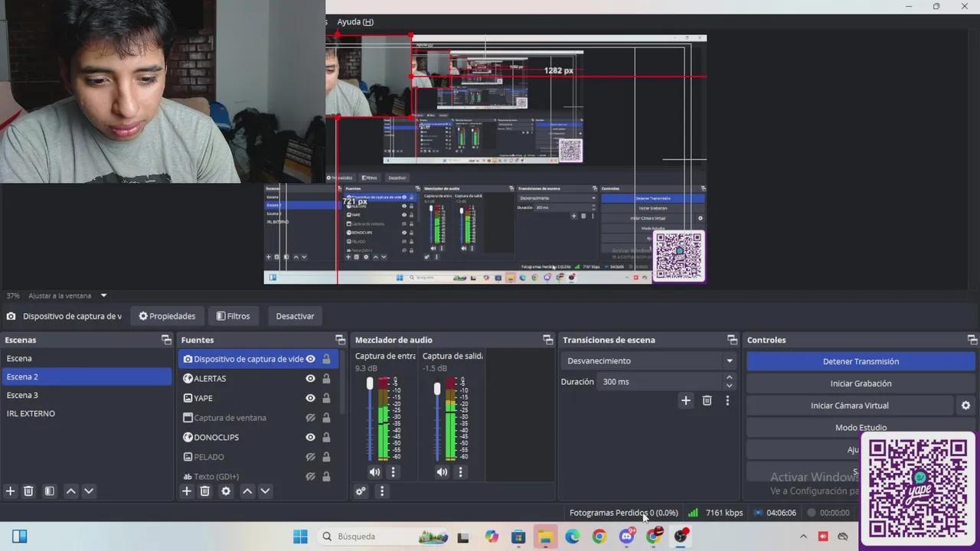The height and width of the screenshot is (551, 980).
Task: Select the Escena 2 scene
Action: tap(87, 377)
